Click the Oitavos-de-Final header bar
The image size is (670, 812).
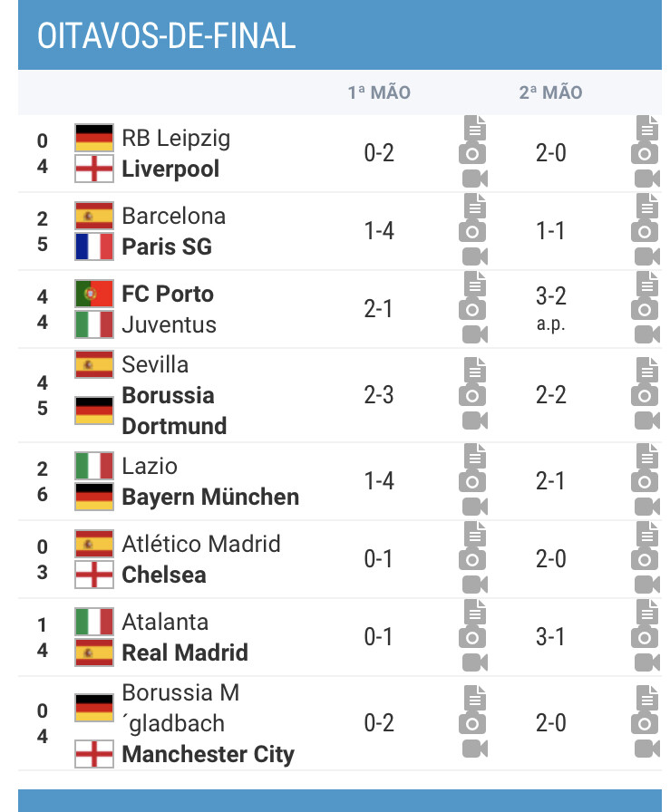pyautogui.click(x=340, y=34)
